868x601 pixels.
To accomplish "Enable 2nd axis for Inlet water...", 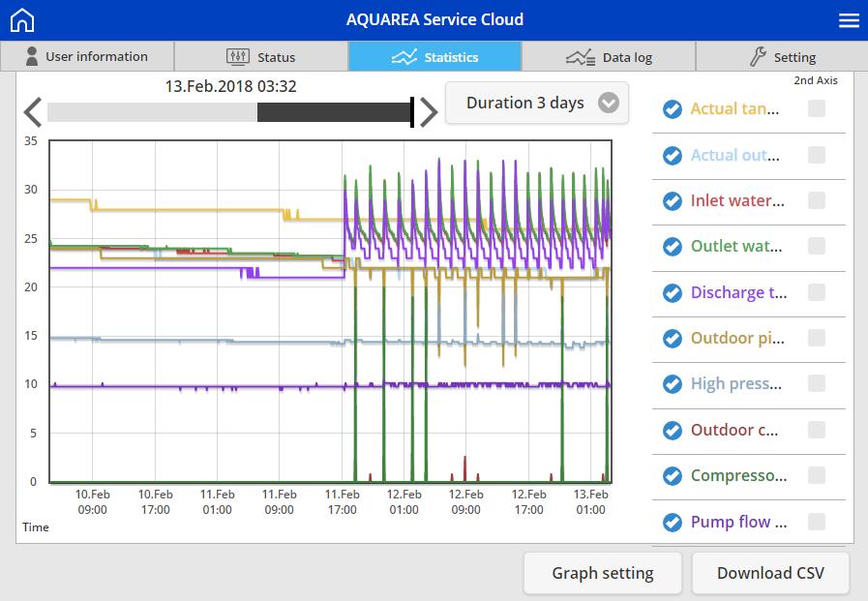I will click(817, 200).
